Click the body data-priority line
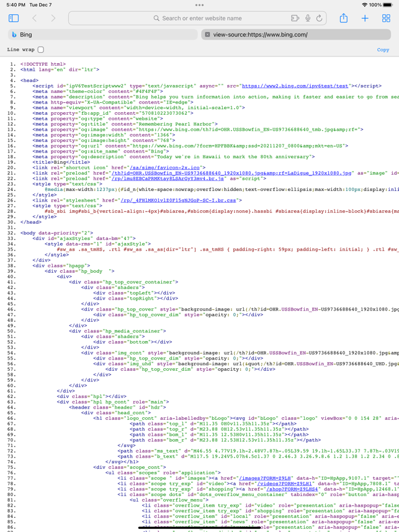This screenshot has width=399, height=532. coord(56,233)
